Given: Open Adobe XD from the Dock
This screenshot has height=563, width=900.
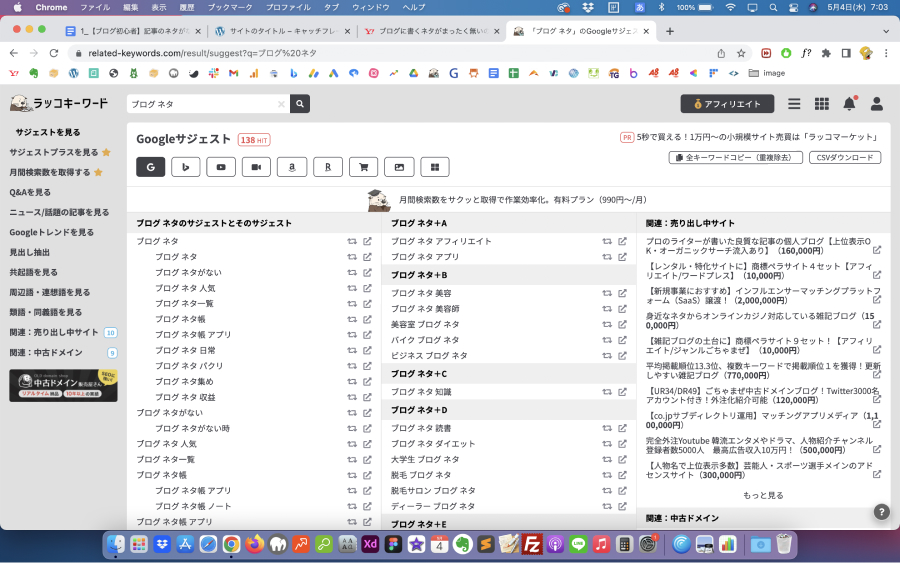Looking at the screenshot, I should click(x=370, y=544).
